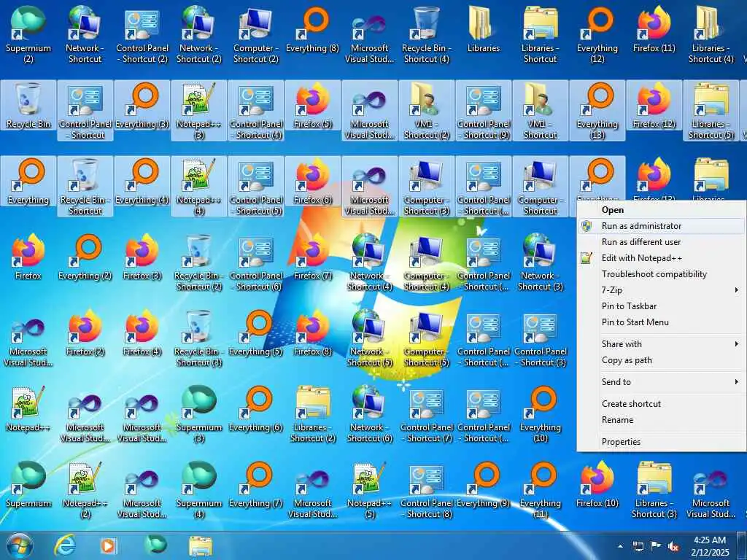
Task: Open Windows Explorer from the taskbar
Action: click(x=201, y=546)
